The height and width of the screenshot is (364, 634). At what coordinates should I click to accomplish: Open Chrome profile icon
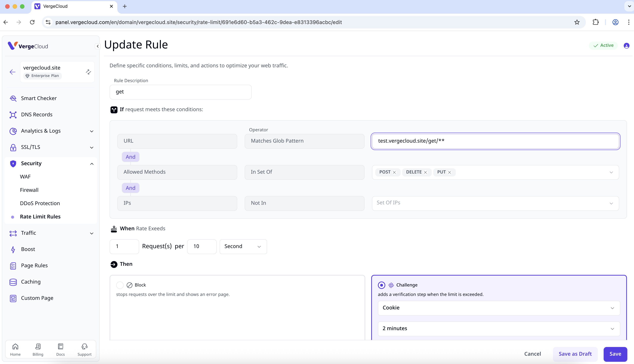(x=615, y=22)
